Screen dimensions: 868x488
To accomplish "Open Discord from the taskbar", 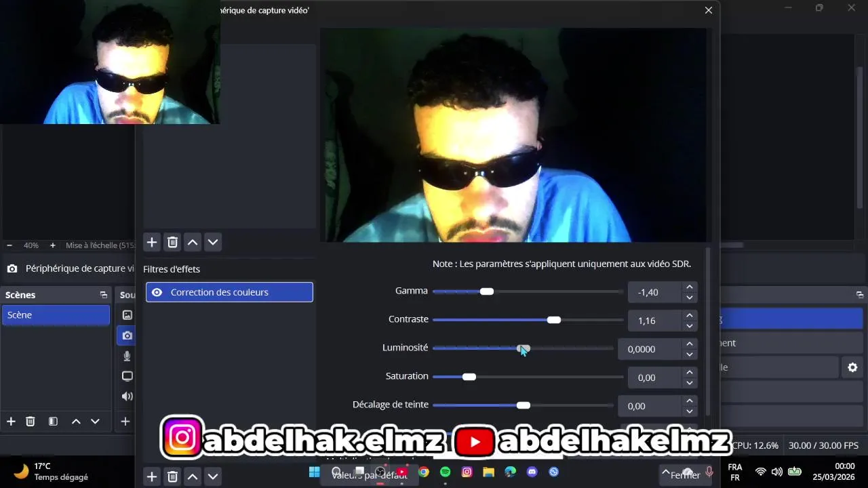I will pyautogui.click(x=532, y=472).
